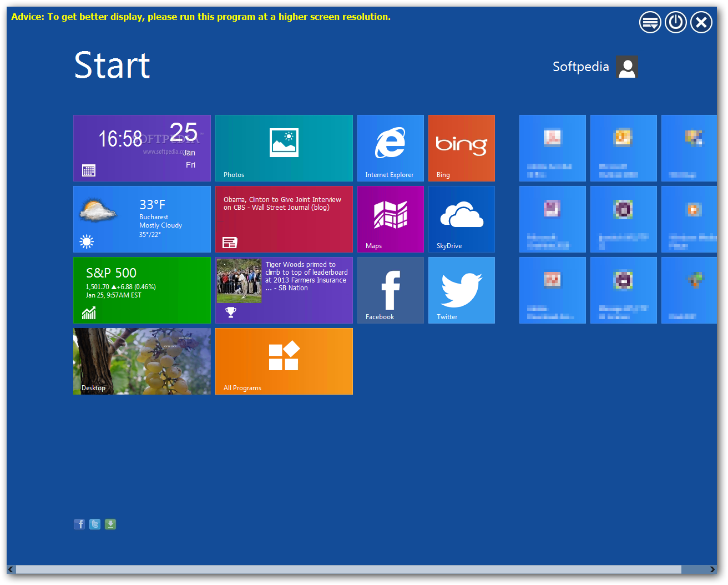
Task: Open the Bing tile
Action: [461, 148]
